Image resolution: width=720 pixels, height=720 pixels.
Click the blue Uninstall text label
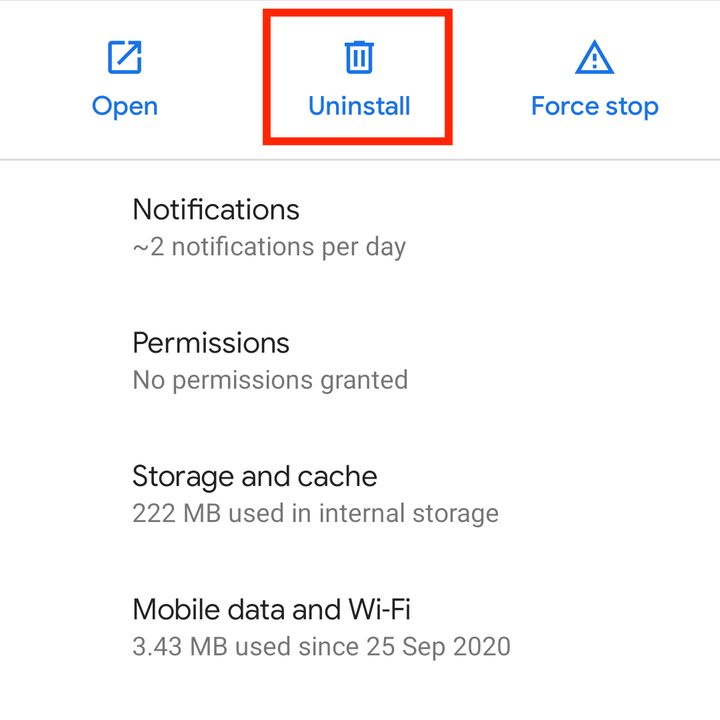click(x=359, y=106)
